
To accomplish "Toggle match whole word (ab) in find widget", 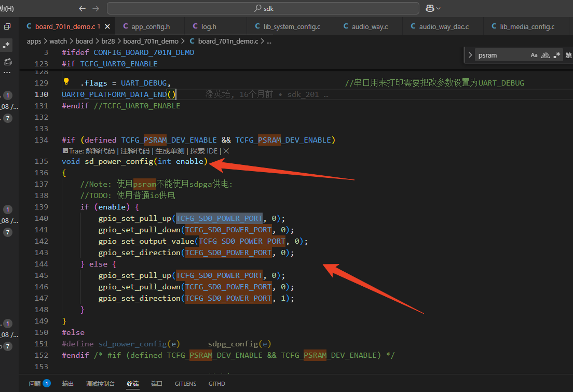I will point(545,55).
